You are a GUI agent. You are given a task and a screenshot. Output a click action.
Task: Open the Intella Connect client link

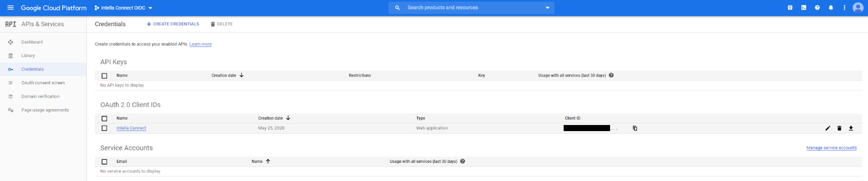[131, 128]
